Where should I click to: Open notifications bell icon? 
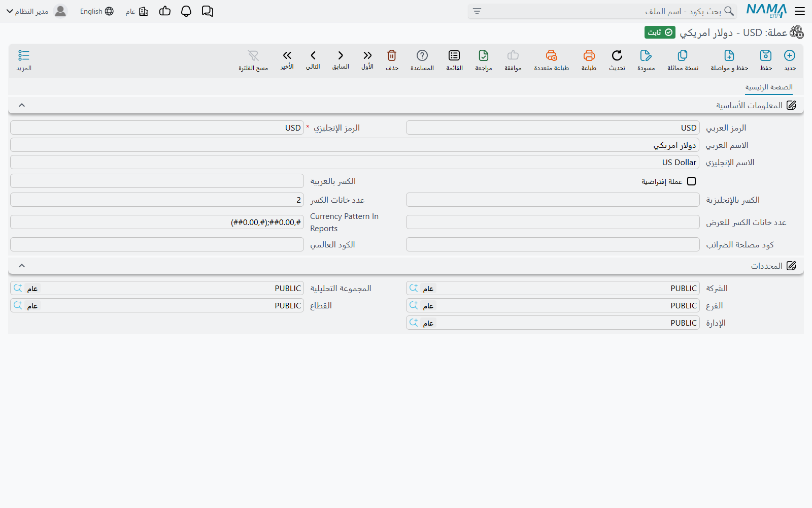[186, 11]
